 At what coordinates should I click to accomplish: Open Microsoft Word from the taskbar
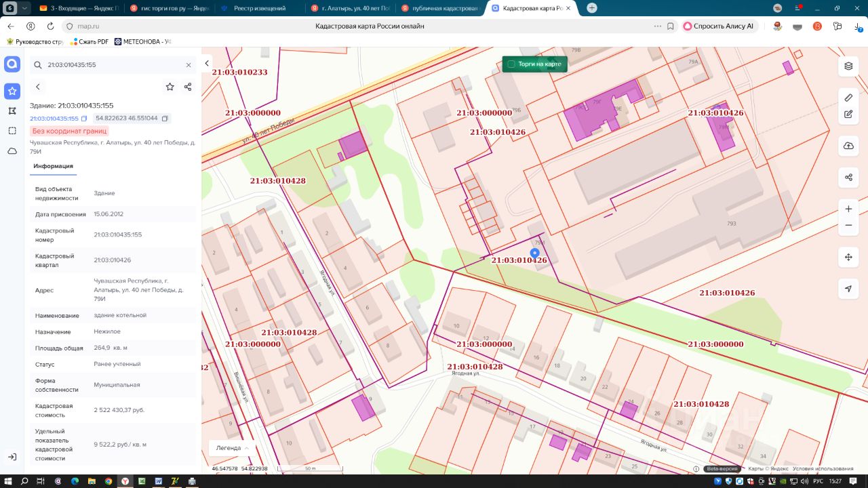pos(159,481)
